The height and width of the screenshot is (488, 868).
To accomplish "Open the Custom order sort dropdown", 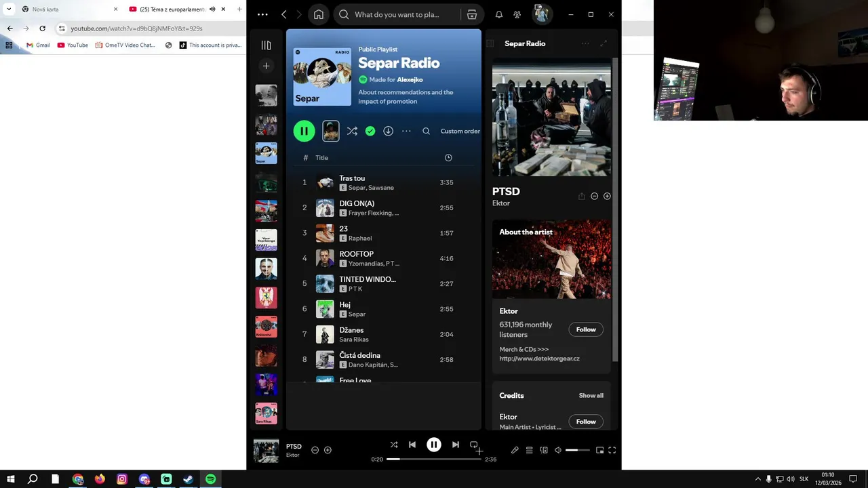I will pyautogui.click(x=460, y=131).
